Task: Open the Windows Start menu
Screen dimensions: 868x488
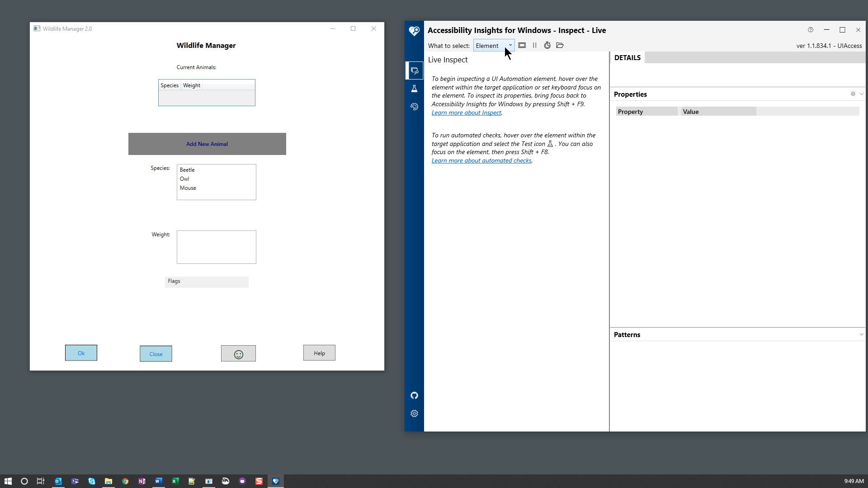Action: tap(8, 481)
